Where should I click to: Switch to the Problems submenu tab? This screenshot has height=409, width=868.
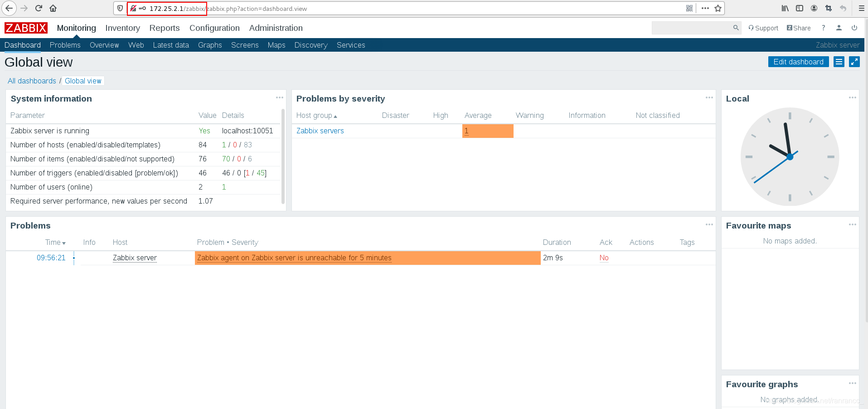[65, 45]
